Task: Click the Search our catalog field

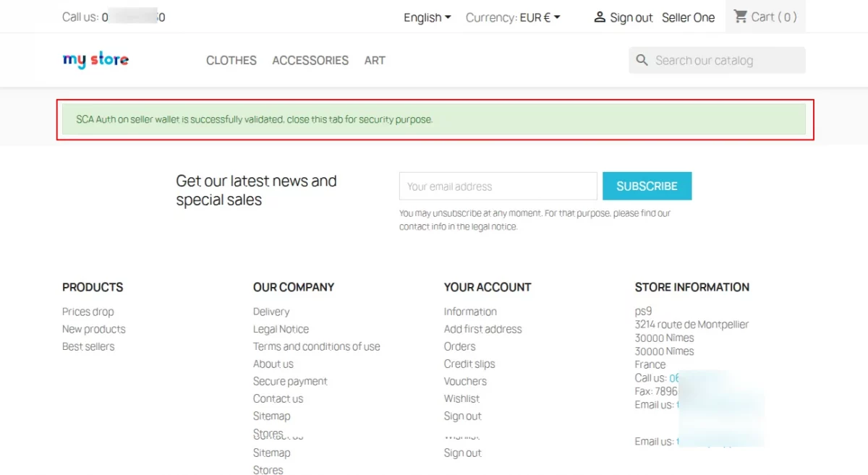Action: (716, 60)
